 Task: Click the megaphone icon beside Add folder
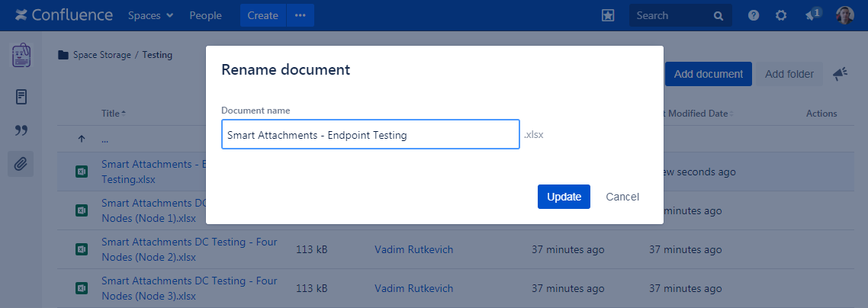tap(840, 73)
